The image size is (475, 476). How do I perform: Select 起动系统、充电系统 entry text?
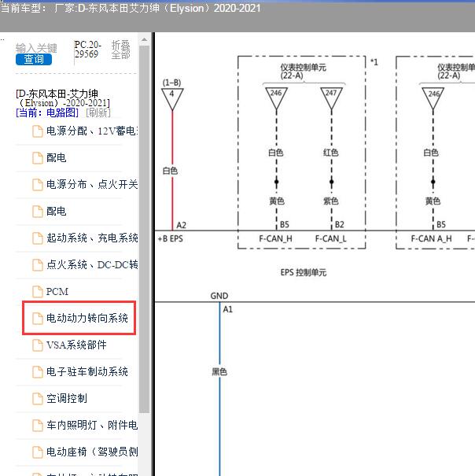(92, 238)
